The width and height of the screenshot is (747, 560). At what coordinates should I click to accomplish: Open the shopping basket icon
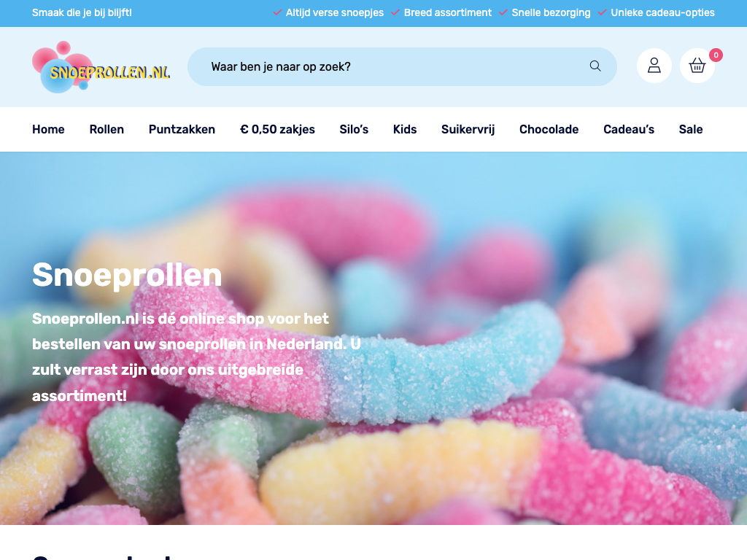[697, 66]
